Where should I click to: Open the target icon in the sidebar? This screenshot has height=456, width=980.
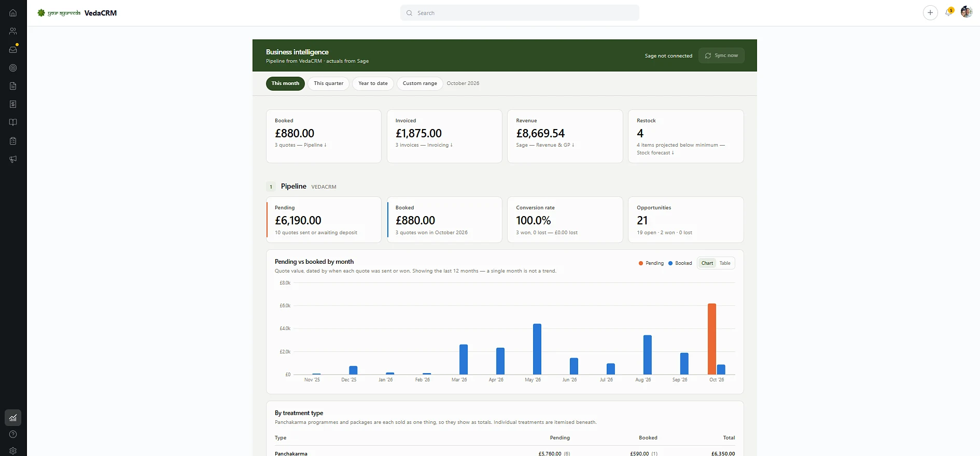tap(13, 68)
